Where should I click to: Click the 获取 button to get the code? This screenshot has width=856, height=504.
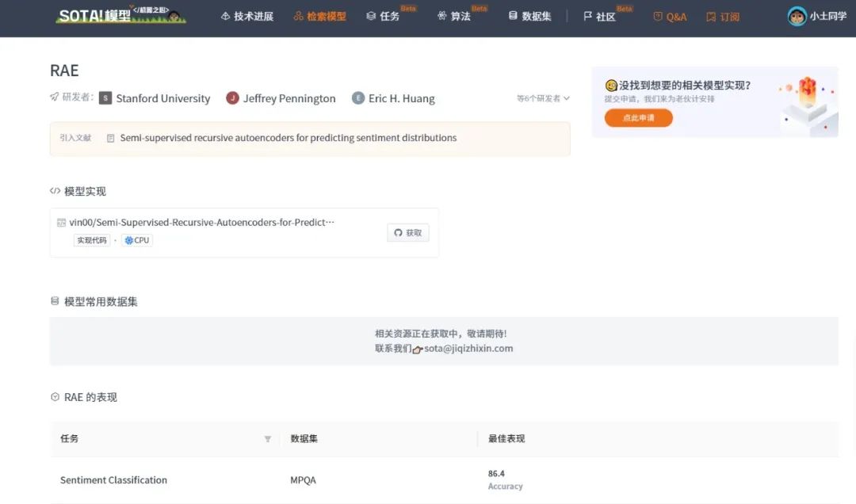(x=407, y=232)
